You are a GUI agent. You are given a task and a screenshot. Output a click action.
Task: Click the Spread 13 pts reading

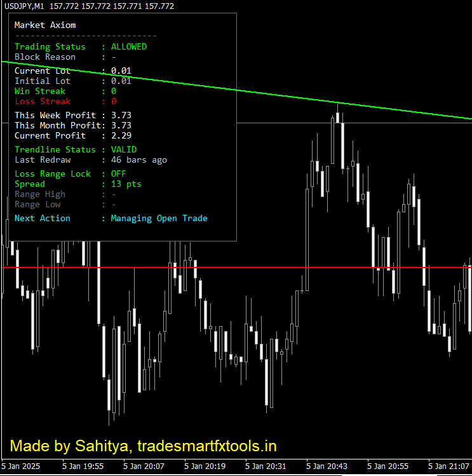coord(126,184)
